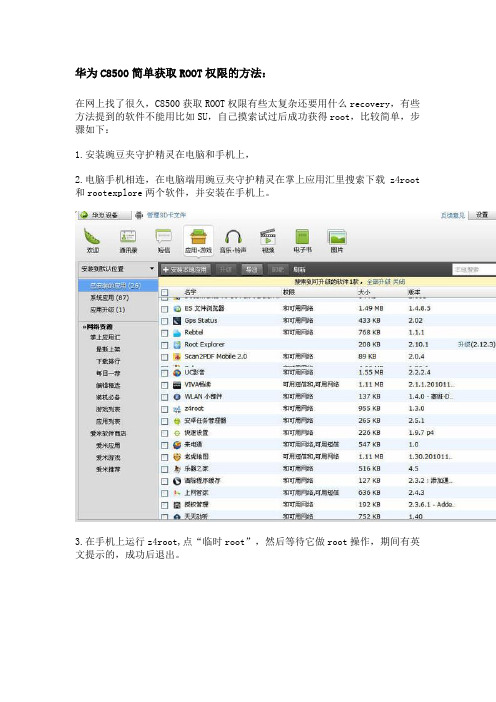Focus the search field in the app toolbar
The image size is (496, 702).
pyautogui.click(x=474, y=270)
